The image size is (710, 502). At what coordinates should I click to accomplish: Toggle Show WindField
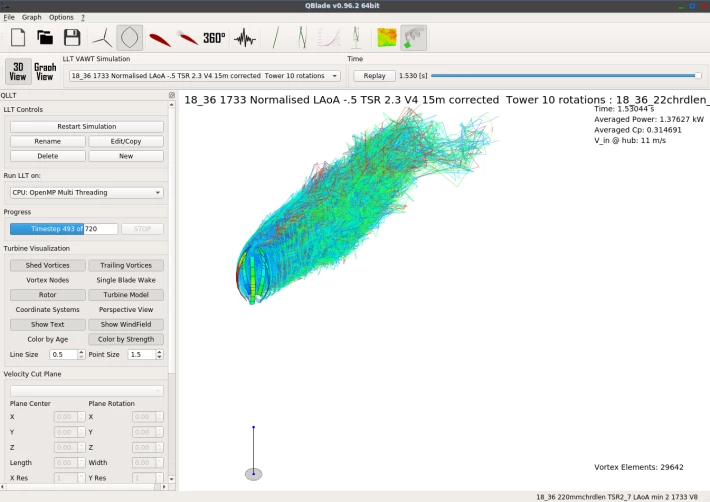126,325
